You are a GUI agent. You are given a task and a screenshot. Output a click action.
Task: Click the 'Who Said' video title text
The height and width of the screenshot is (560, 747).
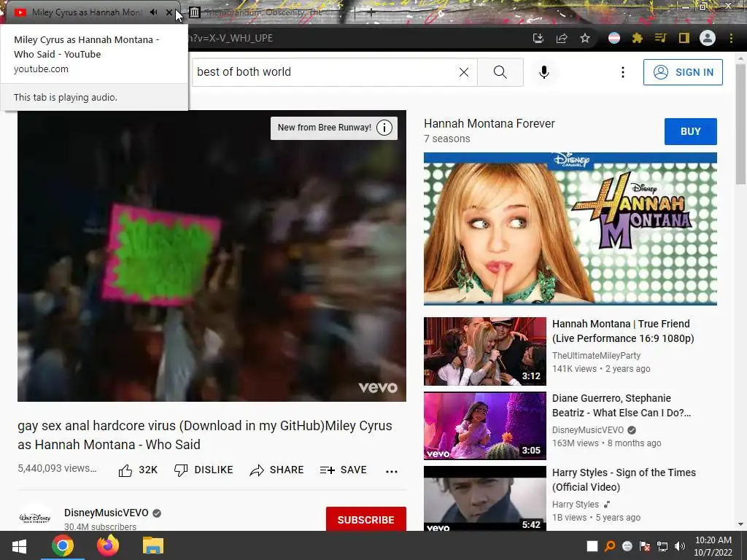tap(205, 435)
